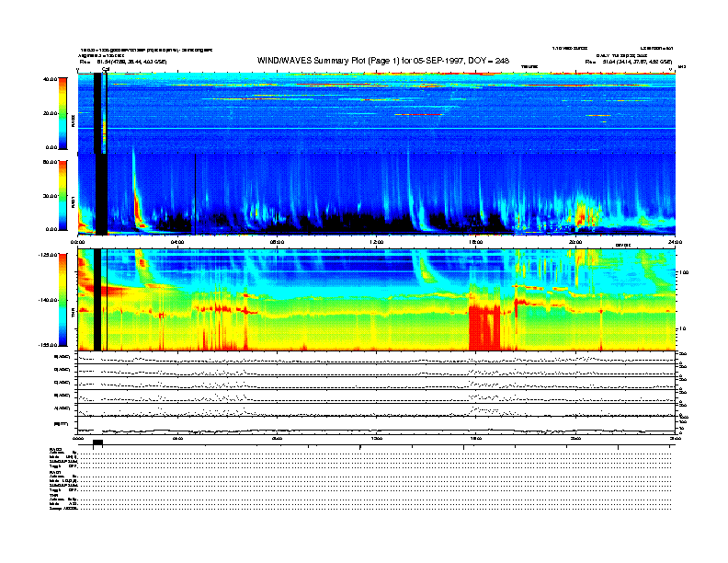Click the black marker block on the bottom status timeline
728x563 pixels.
click(x=97, y=442)
